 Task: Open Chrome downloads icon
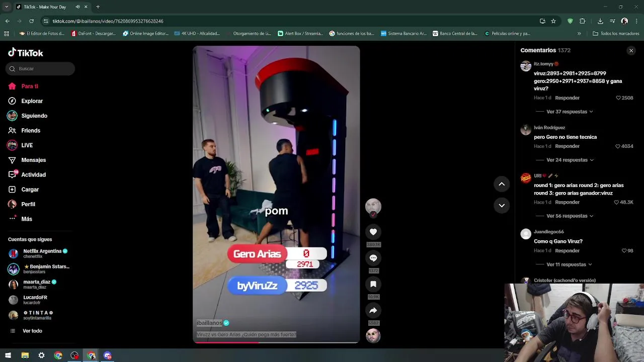[x=600, y=21]
